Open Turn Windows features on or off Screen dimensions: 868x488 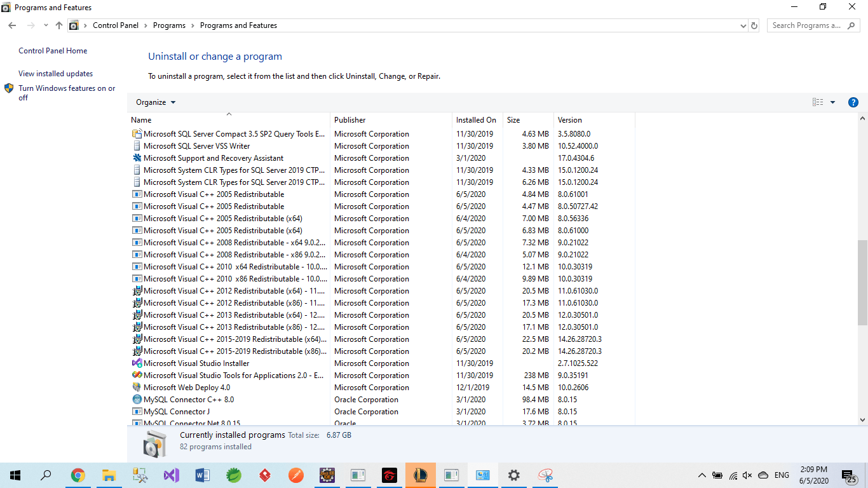point(67,93)
